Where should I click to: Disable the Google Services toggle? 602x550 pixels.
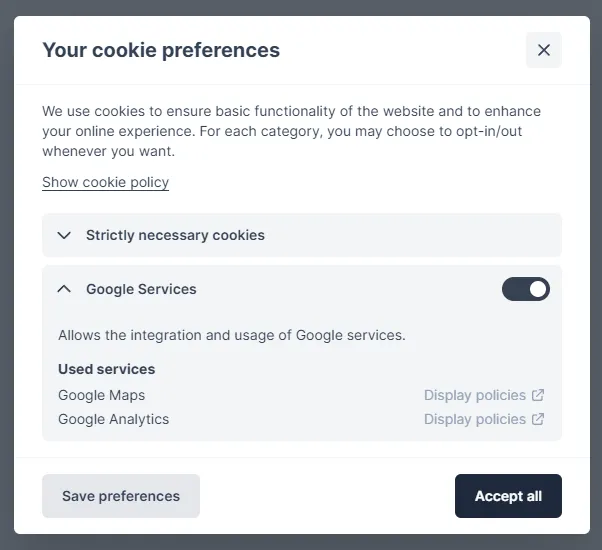(x=526, y=289)
